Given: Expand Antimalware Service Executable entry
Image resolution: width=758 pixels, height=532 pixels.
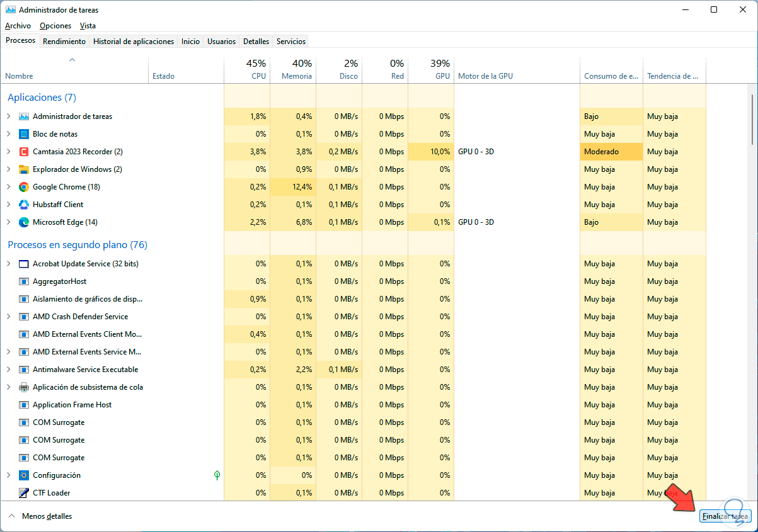Looking at the screenshot, I should [9, 370].
